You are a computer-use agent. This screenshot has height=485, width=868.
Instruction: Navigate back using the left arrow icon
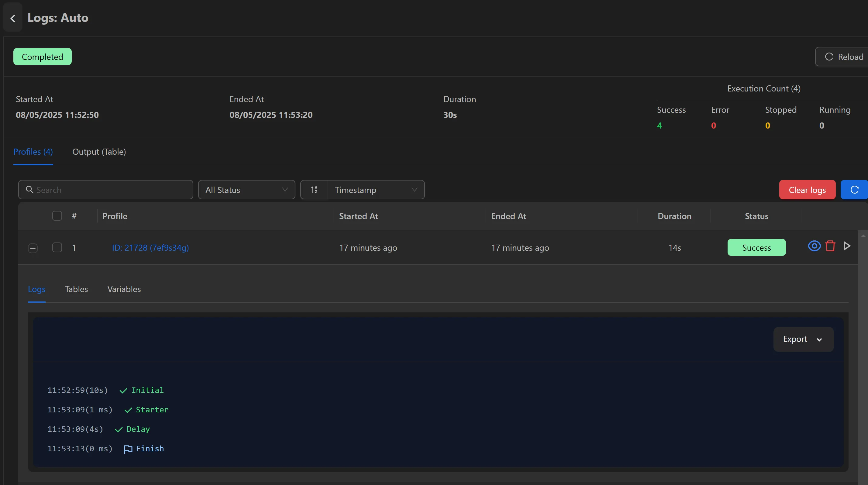(12, 18)
